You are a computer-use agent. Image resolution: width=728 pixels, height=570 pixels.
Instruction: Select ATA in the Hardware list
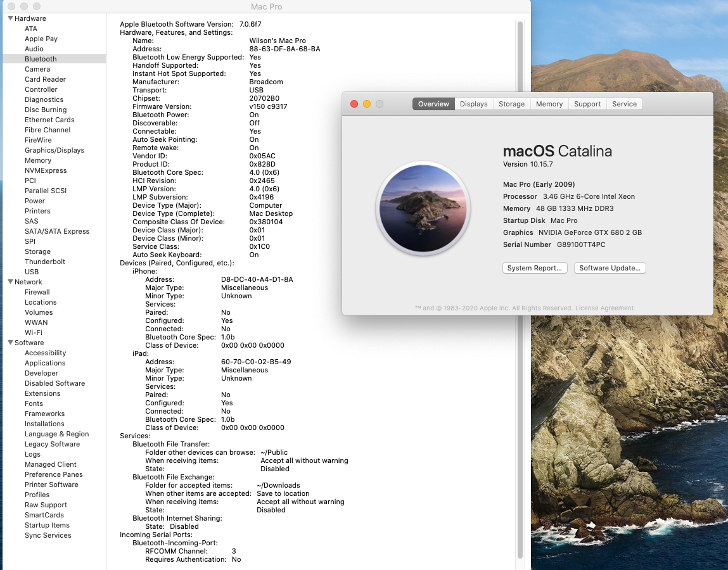pyautogui.click(x=30, y=28)
